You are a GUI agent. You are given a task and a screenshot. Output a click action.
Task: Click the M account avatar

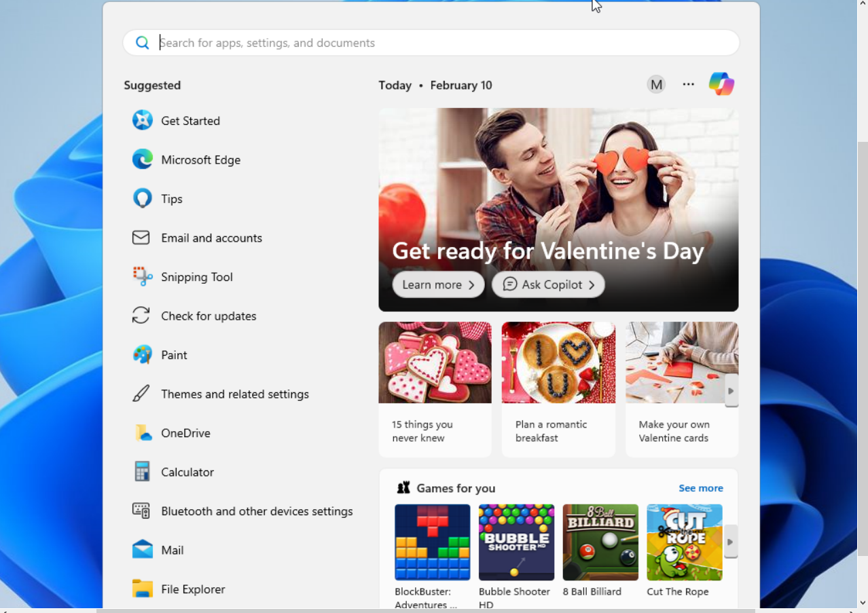tap(656, 85)
